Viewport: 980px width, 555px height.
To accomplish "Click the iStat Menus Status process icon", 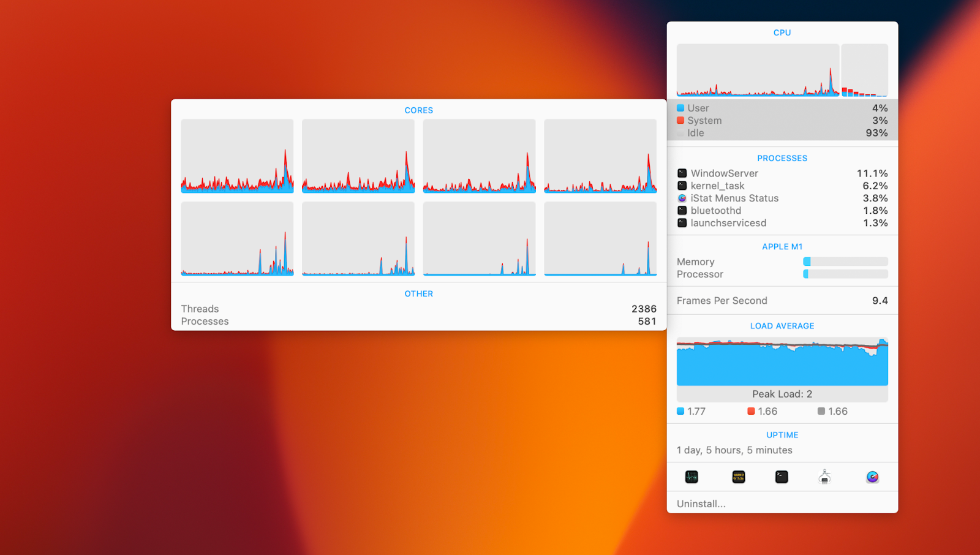I will coord(682,198).
